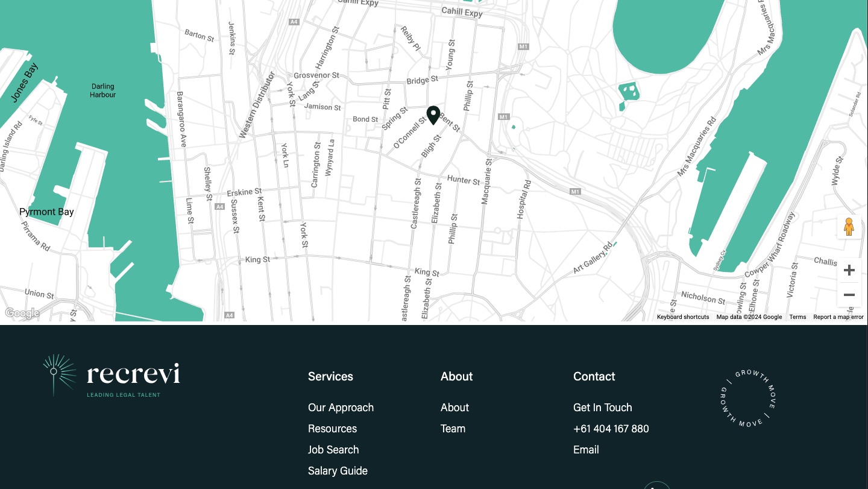The width and height of the screenshot is (868, 489).
Task: Zoom in on the map
Action: [849, 270]
